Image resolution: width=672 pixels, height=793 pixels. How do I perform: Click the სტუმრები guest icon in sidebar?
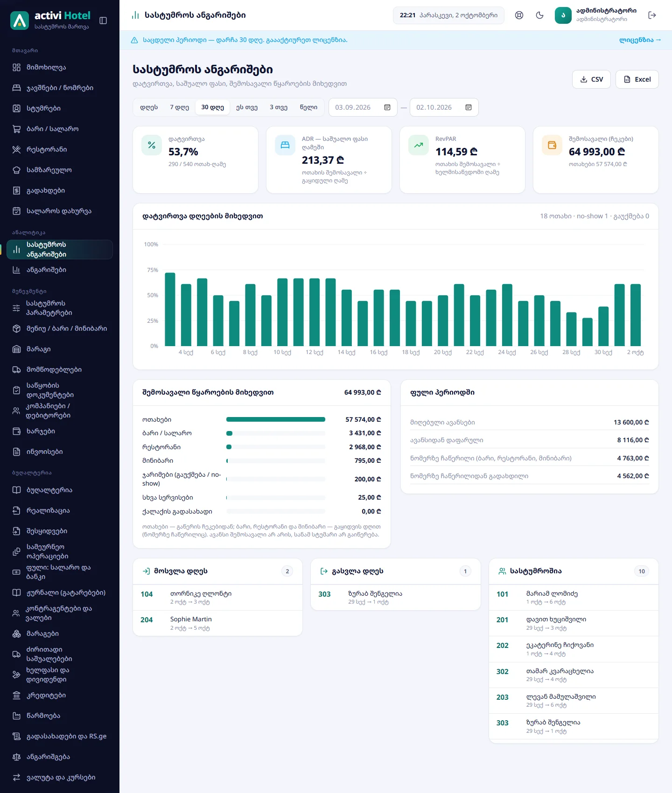[x=16, y=108]
